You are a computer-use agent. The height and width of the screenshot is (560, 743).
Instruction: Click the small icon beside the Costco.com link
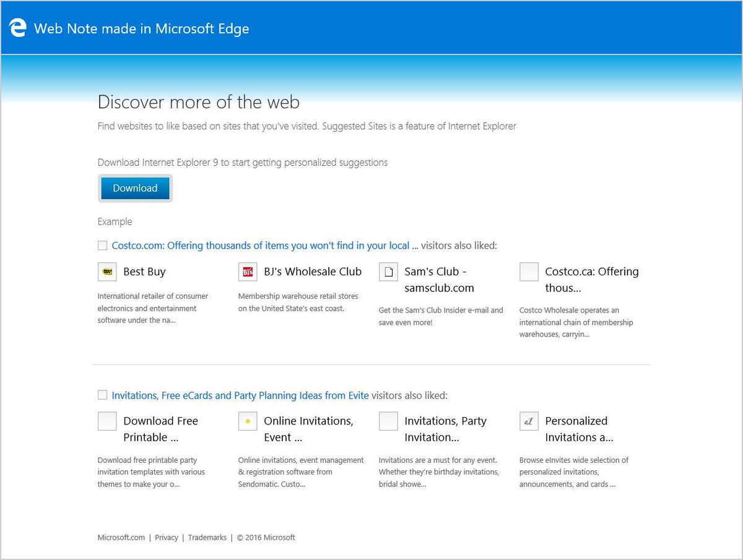click(102, 246)
